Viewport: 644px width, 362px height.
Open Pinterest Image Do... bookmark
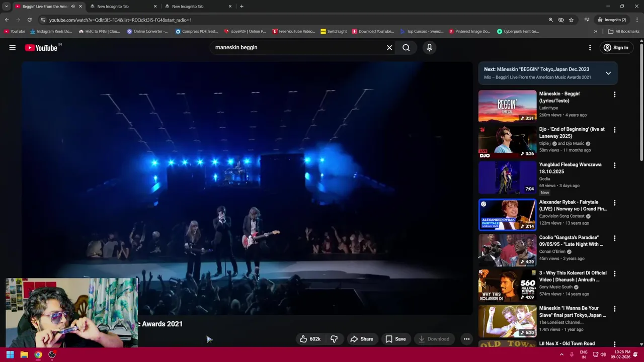pyautogui.click(x=469, y=31)
